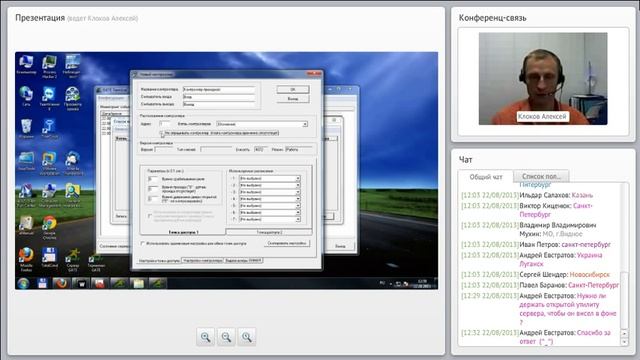The width and height of the screenshot is (640, 360).
Task: Click the leftmost magnifier zoom button below presentation
Action: point(205,337)
